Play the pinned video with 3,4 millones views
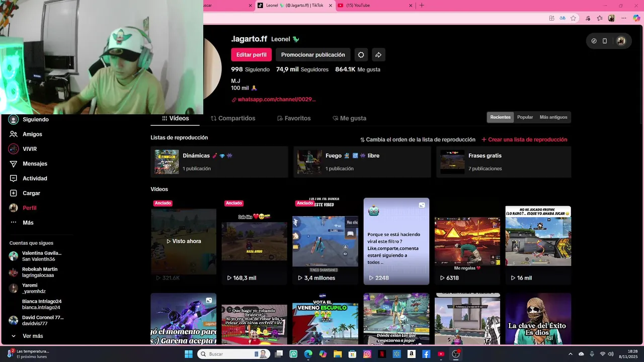This screenshot has width=644, height=362. pyautogui.click(x=326, y=241)
